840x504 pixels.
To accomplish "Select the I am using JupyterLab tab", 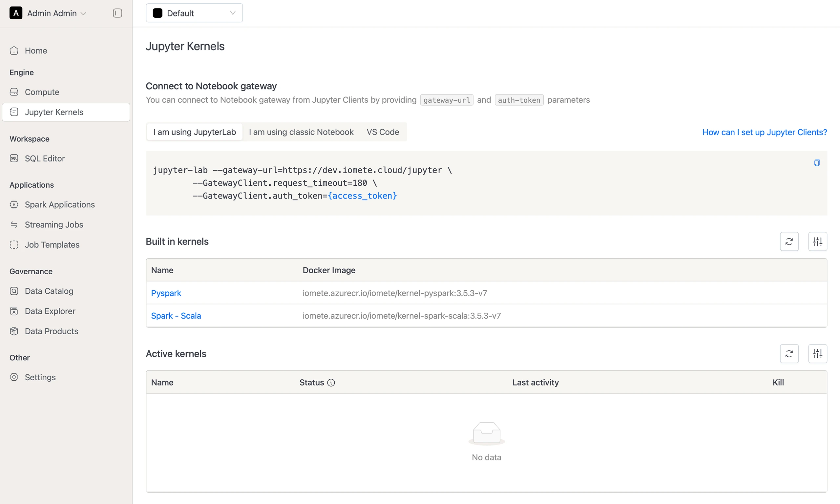I will pos(195,132).
